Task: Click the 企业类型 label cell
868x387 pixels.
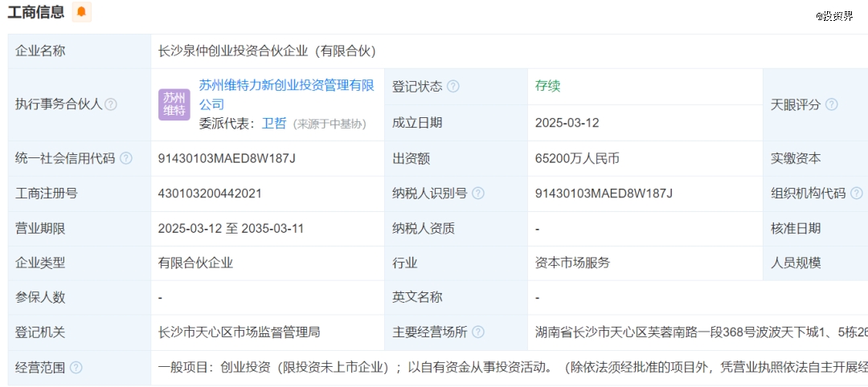Action: pos(79,263)
